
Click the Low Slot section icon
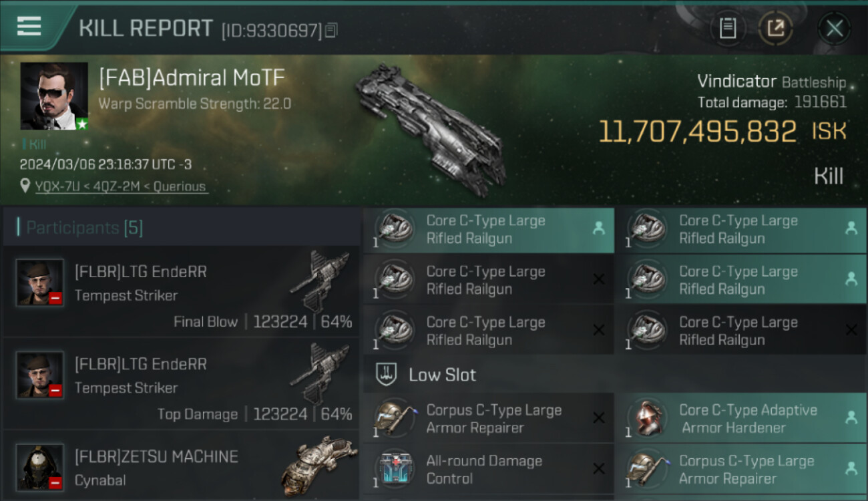[385, 374]
